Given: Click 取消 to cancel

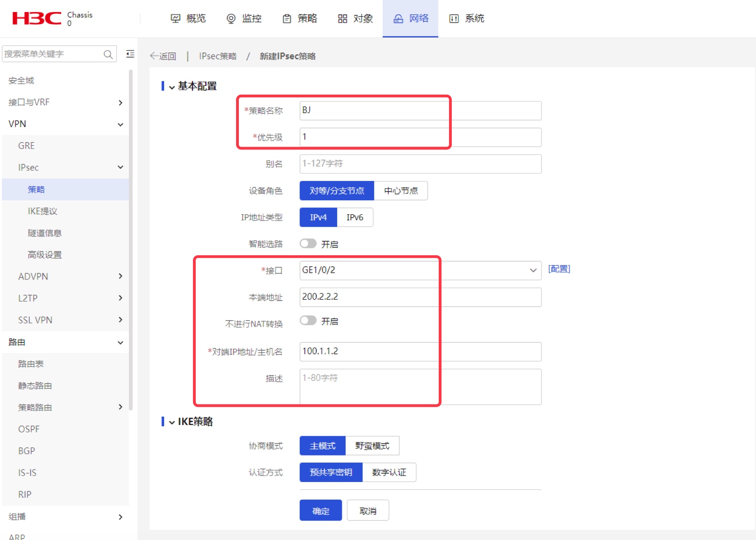Looking at the screenshot, I should (368, 510).
